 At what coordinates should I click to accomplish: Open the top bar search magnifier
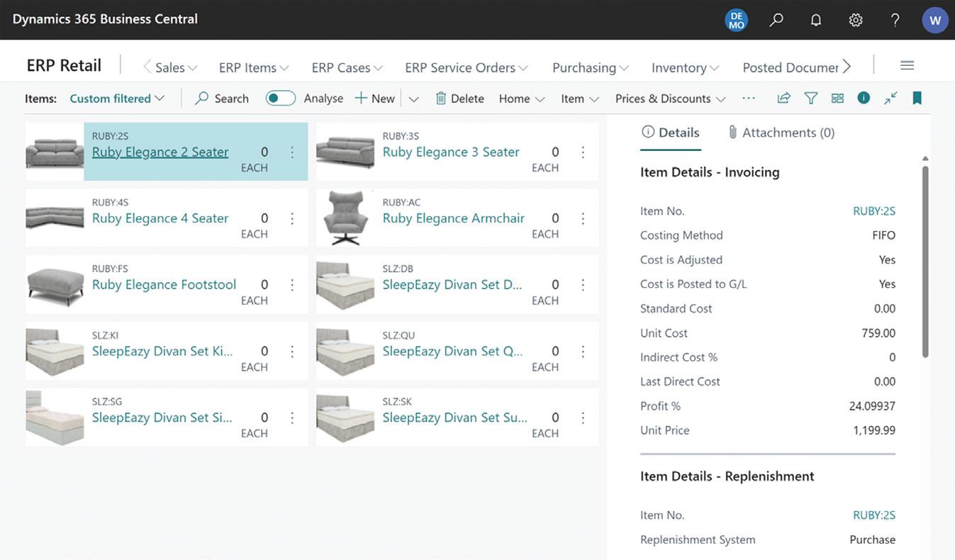(x=776, y=20)
